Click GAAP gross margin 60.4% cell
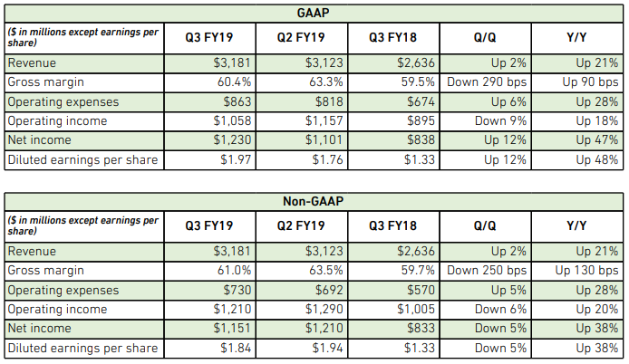The image size is (629, 364). [x=209, y=82]
